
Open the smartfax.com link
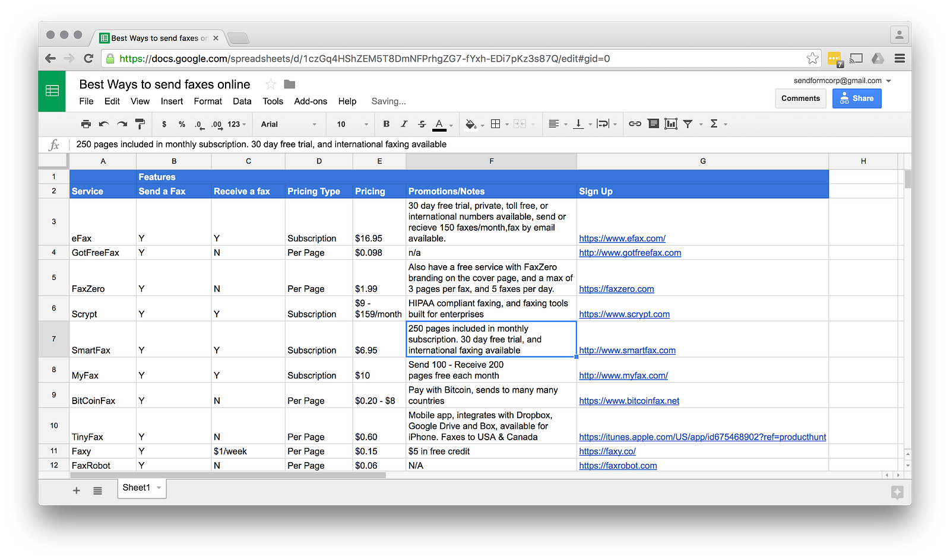click(627, 351)
